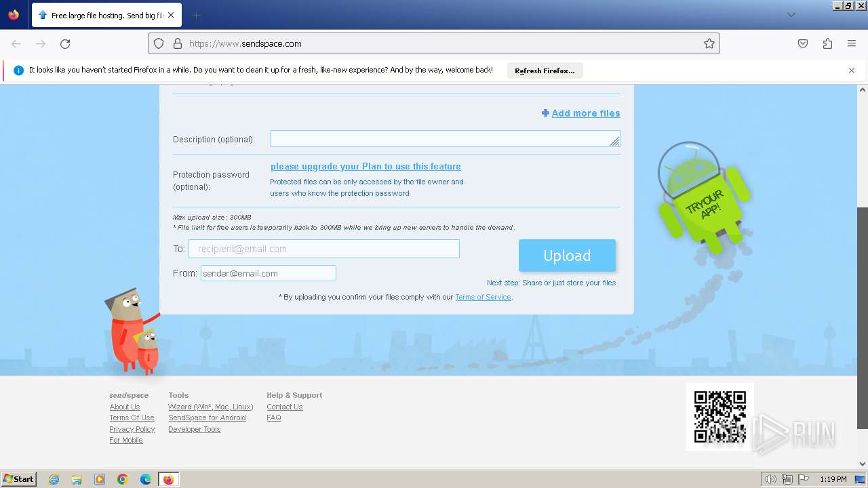Dismiss the refresh Firefox notification bar
Image resolution: width=868 pixels, height=488 pixels.
point(852,70)
